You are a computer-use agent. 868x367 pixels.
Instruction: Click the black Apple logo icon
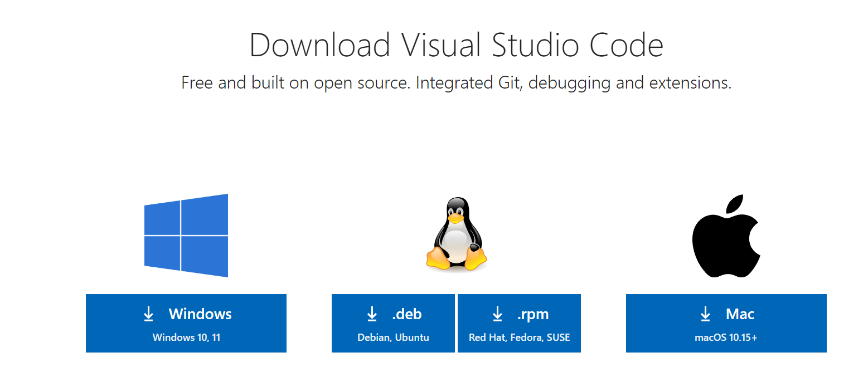point(726,236)
